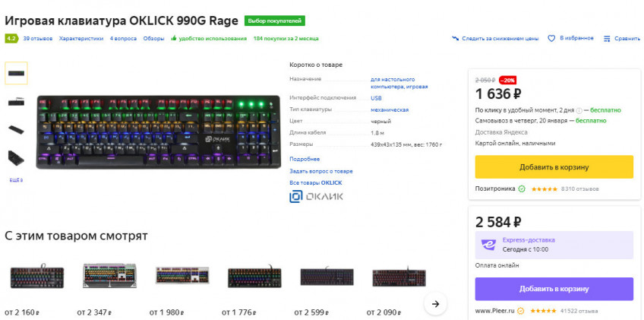This screenshot has width=644, height=320.
Task: Click the compare list icon
Action: pos(607,39)
